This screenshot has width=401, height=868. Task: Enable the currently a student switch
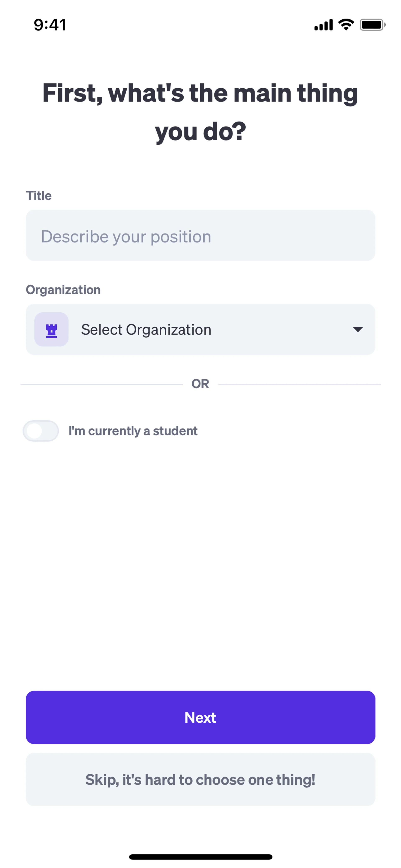point(41,431)
